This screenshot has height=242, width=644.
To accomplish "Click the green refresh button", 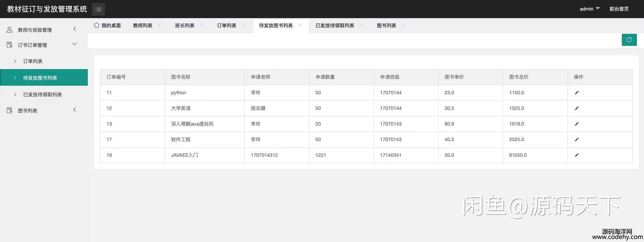I will pos(629,40).
